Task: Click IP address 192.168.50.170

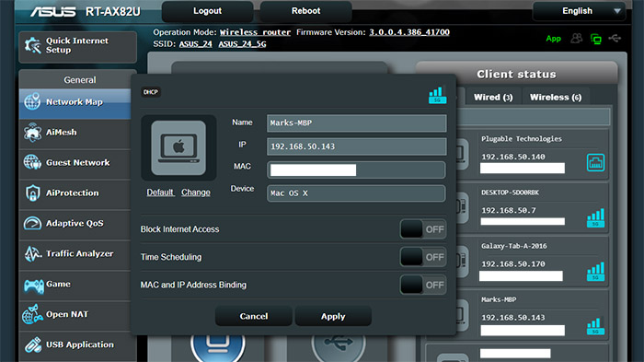Action: pyautogui.click(x=513, y=263)
